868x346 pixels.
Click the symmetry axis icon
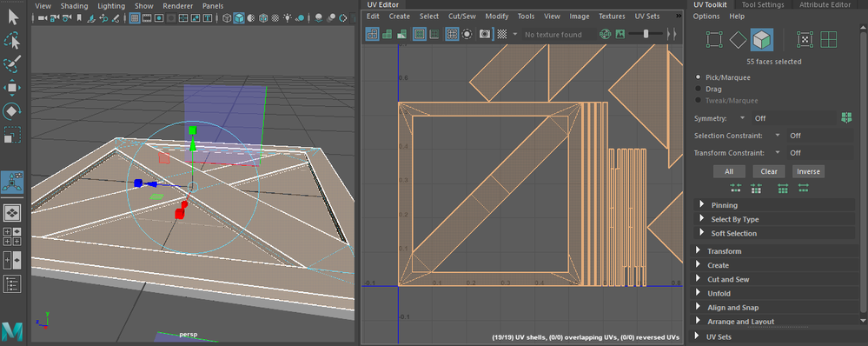[846, 118]
